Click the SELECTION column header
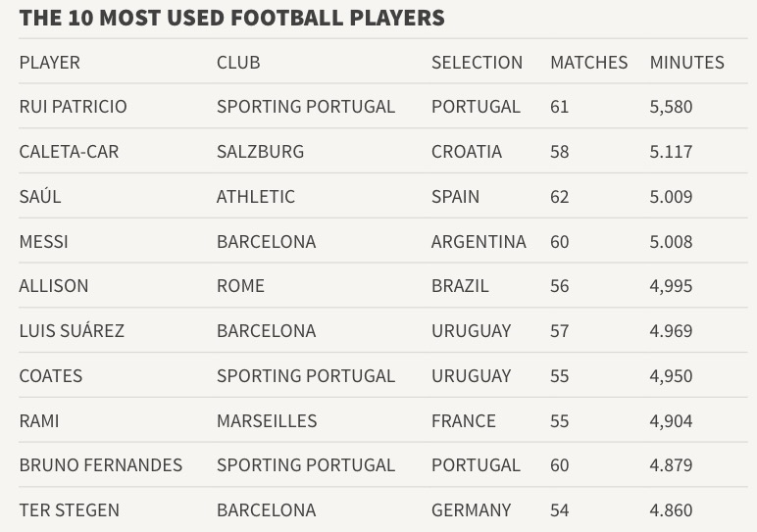The height and width of the screenshot is (532, 757). click(x=477, y=63)
